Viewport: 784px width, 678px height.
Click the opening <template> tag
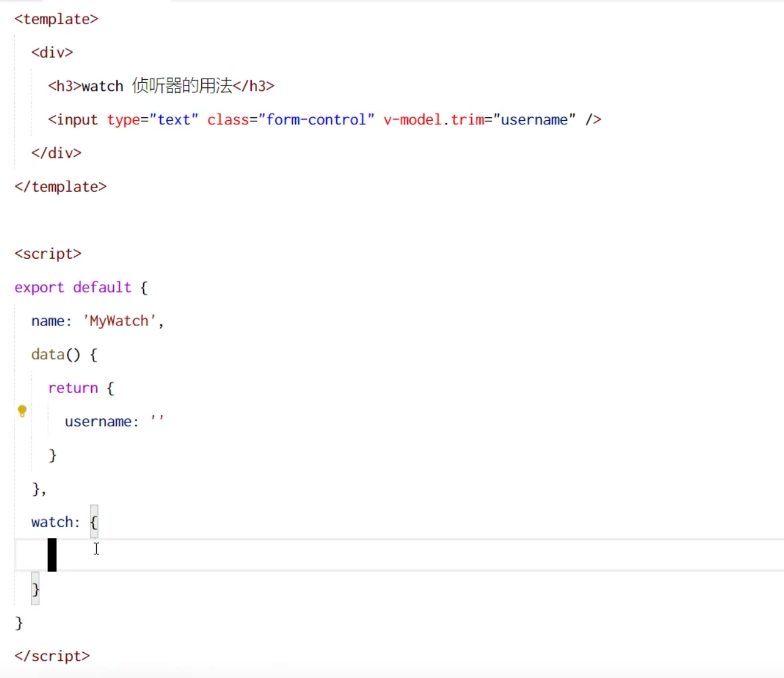[x=56, y=19]
